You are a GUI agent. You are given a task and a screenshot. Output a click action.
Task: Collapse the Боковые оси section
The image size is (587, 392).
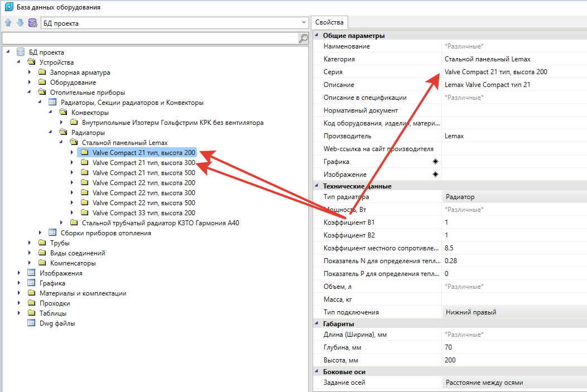[x=317, y=371]
